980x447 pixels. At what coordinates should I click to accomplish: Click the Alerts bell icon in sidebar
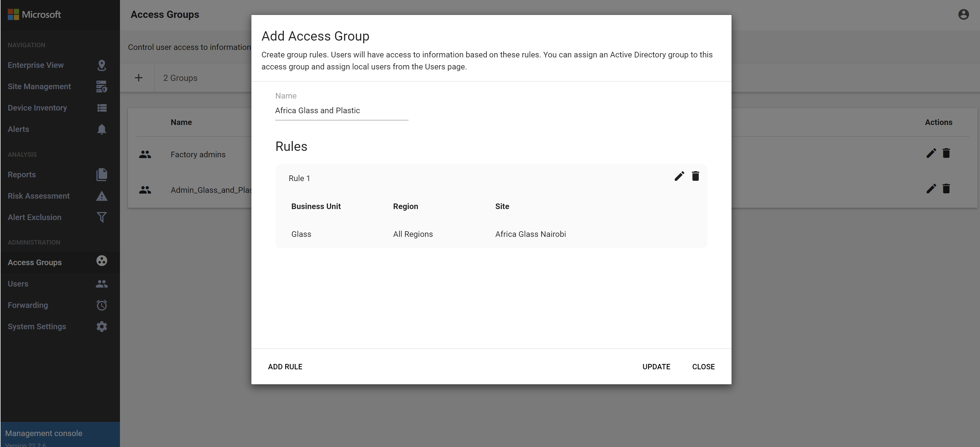pyautogui.click(x=102, y=129)
